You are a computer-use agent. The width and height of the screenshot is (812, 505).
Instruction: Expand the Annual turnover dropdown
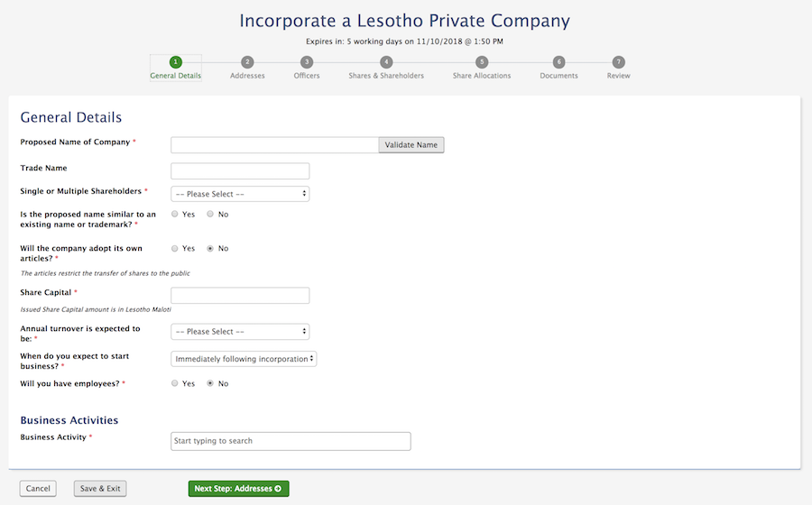click(x=240, y=332)
